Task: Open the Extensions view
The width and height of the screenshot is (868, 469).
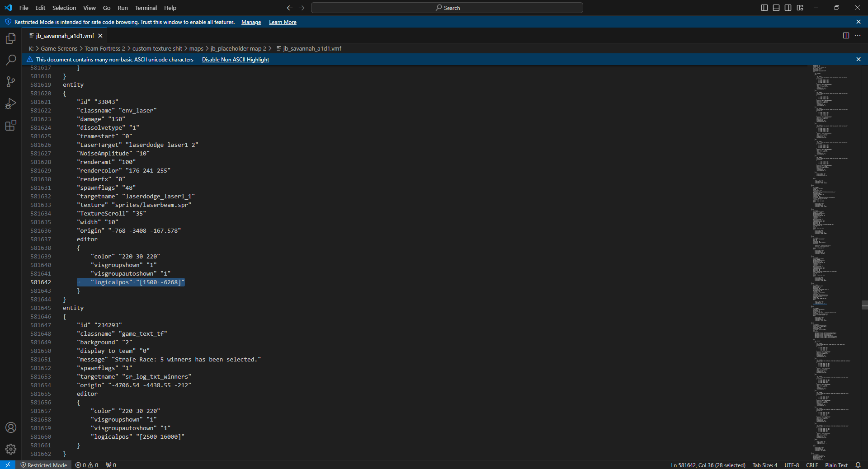Action: (x=11, y=125)
